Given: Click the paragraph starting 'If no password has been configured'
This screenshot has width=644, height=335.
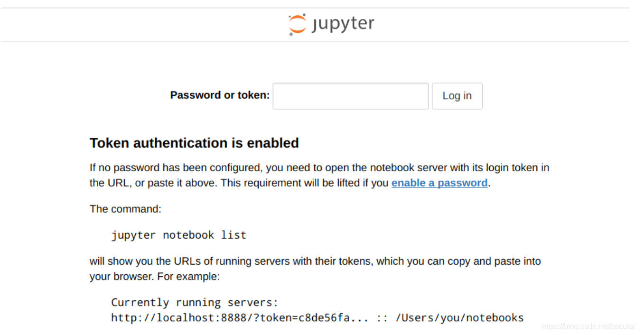Looking at the screenshot, I should click(319, 175).
